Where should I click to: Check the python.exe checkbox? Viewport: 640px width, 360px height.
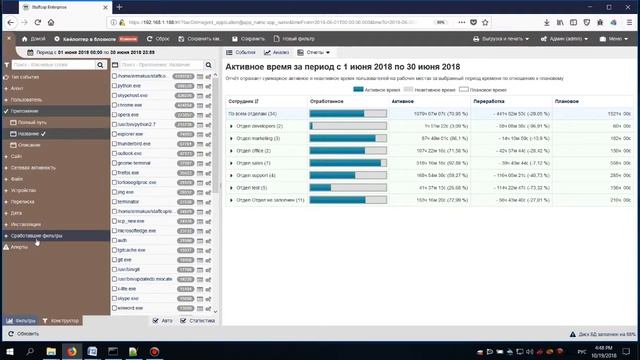point(115,86)
